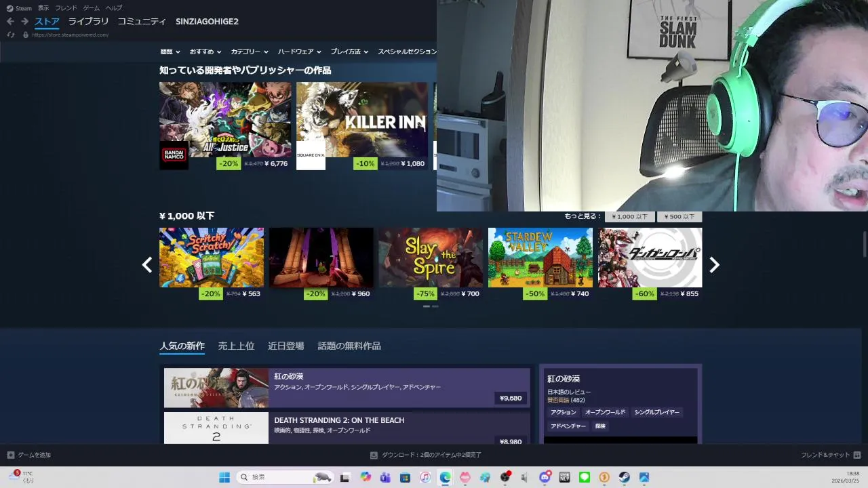The height and width of the screenshot is (488, 868).
Task: Select the second carousel page indicator dot
Action: (x=435, y=306)
